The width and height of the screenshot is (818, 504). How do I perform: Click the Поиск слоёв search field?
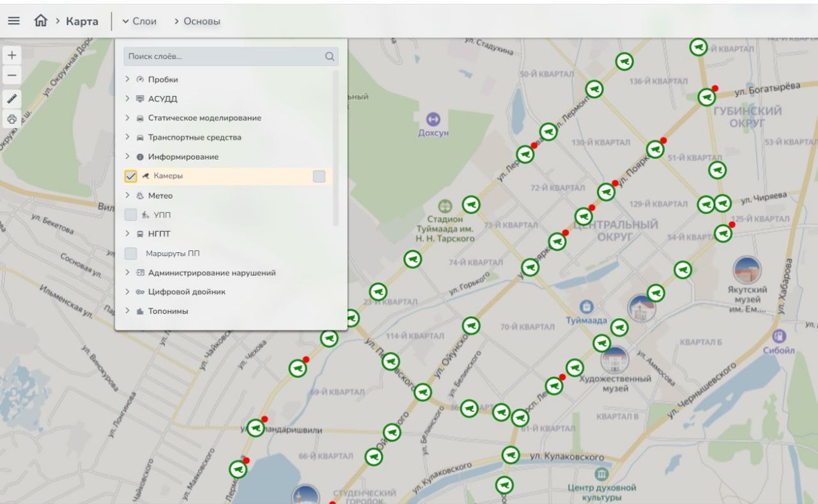point(224,56)
